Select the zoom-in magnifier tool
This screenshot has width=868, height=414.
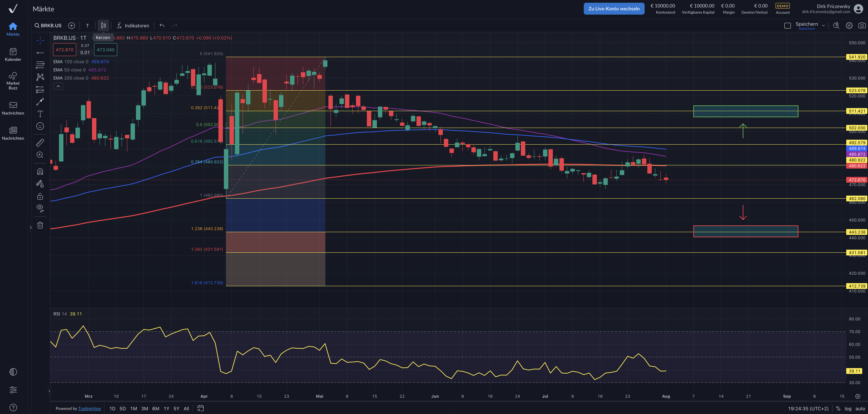click(40, 155)
